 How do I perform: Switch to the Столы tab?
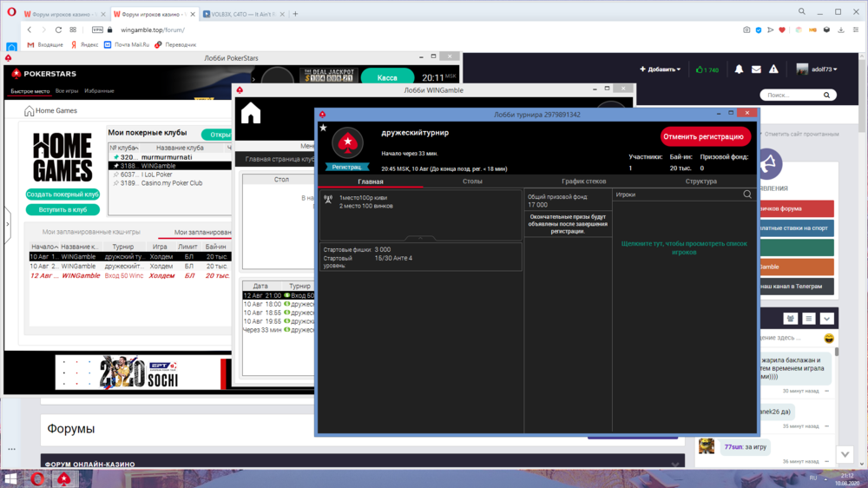[x=472, y=181]
